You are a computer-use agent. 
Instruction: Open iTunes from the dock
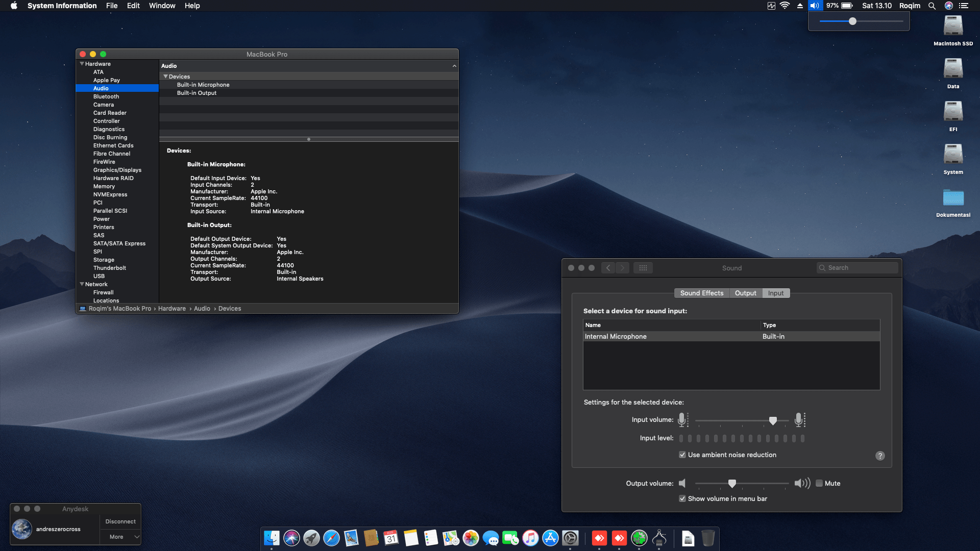530,538
